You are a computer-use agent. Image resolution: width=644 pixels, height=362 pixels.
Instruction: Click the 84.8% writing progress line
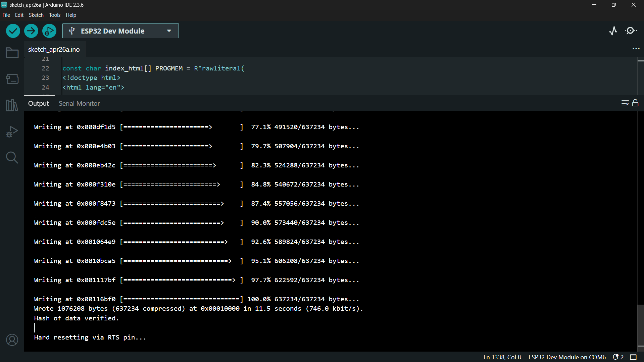196,184
